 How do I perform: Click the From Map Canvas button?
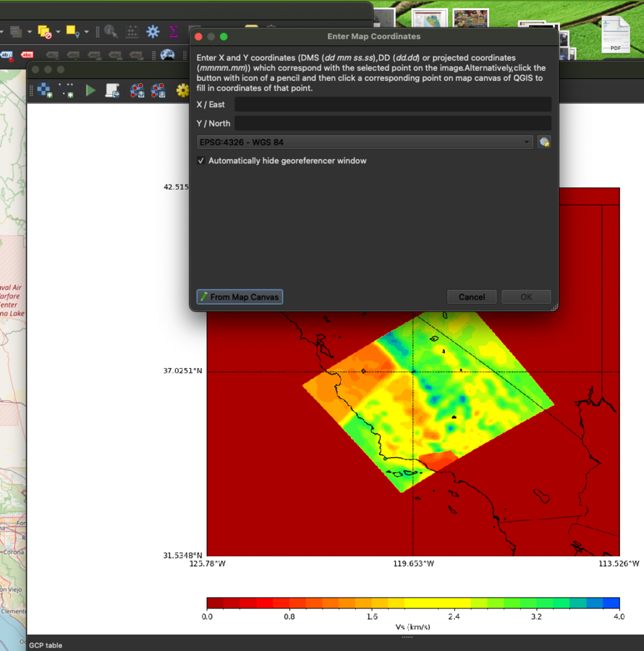[240, 297]
